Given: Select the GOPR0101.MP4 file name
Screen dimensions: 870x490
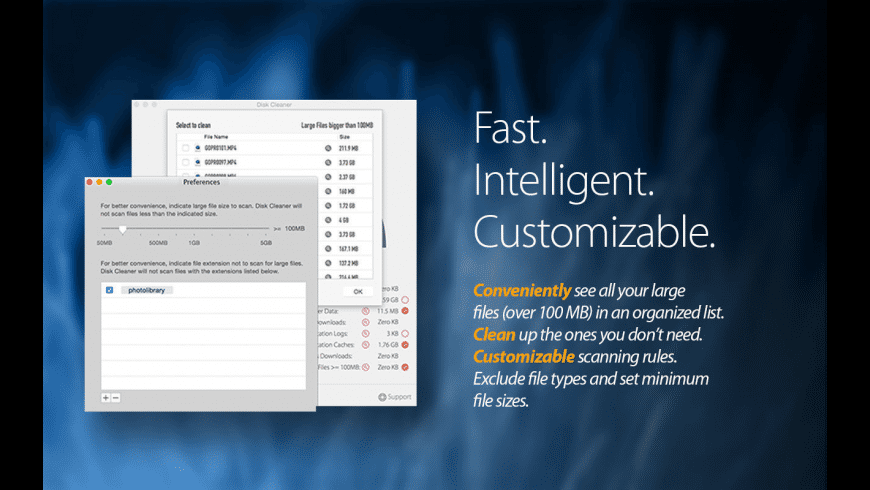Looking at the screenshot, I should 220,148.
